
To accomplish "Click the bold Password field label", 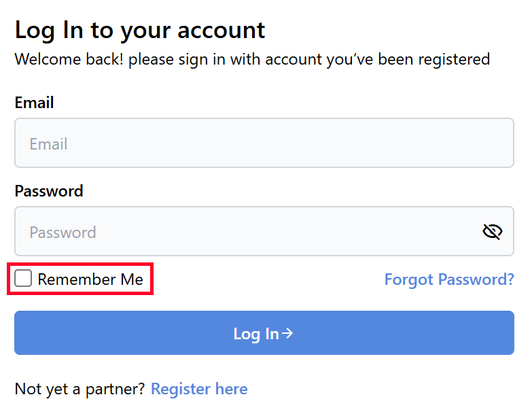I will tap(49, 191).
